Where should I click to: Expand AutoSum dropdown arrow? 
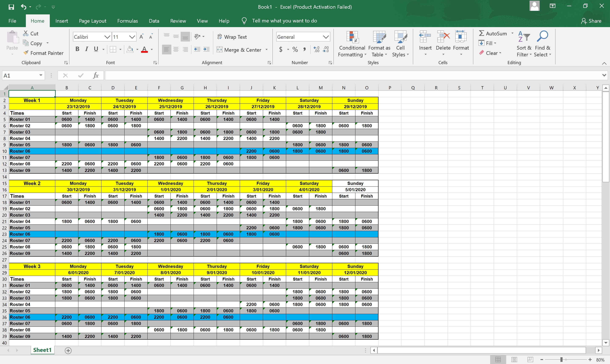[512, 33]
